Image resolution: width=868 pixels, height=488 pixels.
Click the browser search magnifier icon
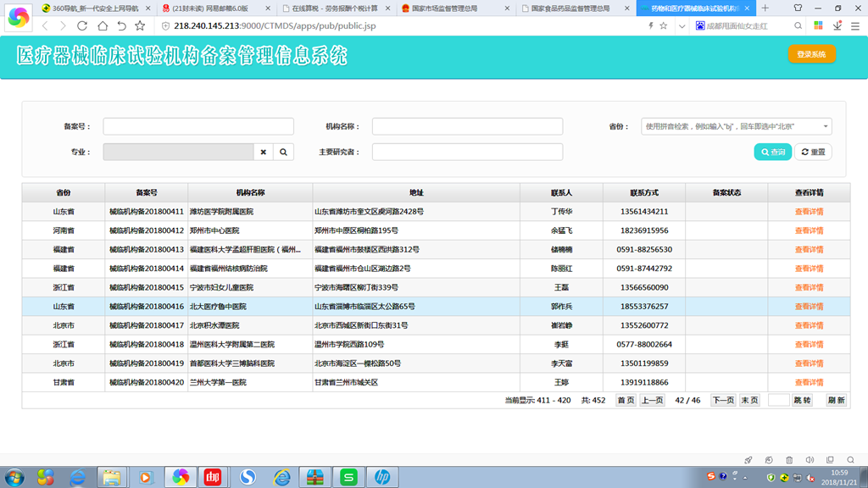click(798, 26)
